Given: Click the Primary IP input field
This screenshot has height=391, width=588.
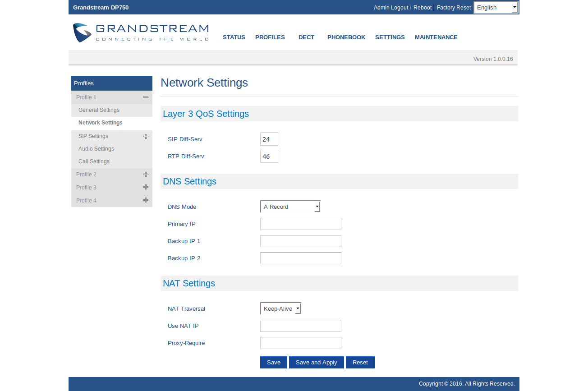Looking at the screenshot, I should click(300, 224).
